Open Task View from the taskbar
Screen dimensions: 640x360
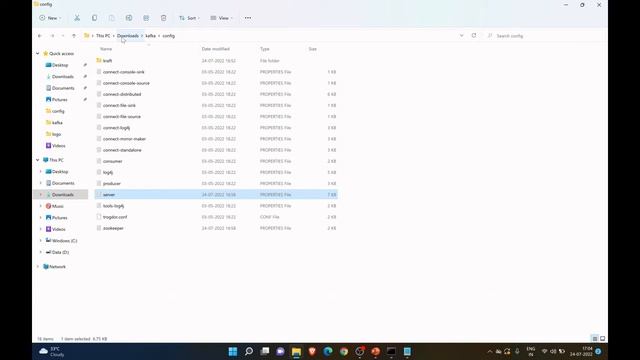click(264, 351)
